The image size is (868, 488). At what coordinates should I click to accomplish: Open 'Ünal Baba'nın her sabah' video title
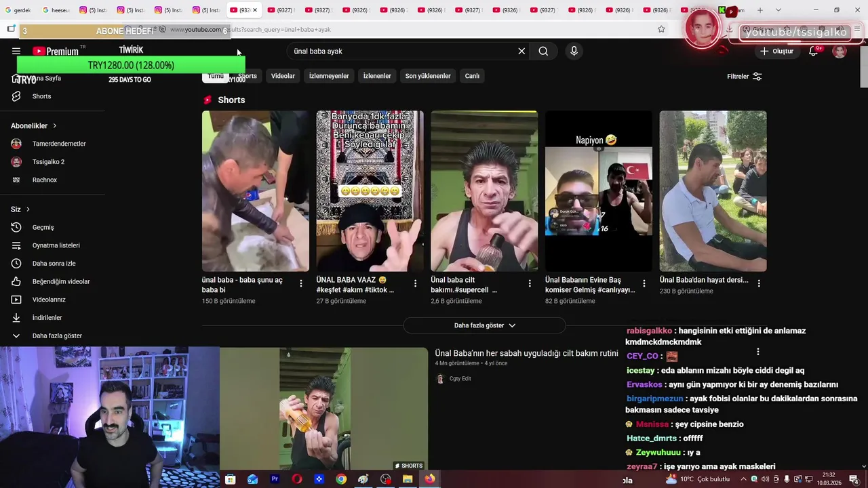point(526,353)
